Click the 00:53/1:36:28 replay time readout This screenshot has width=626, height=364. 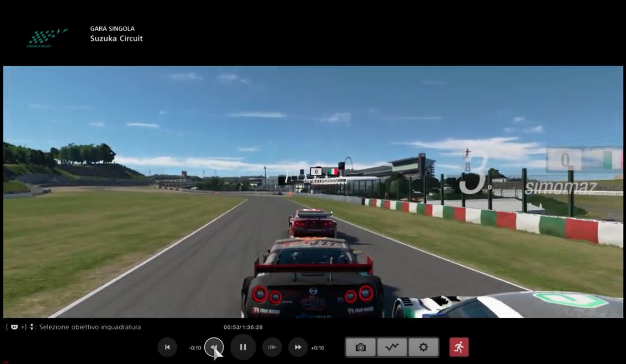point(243,327)
